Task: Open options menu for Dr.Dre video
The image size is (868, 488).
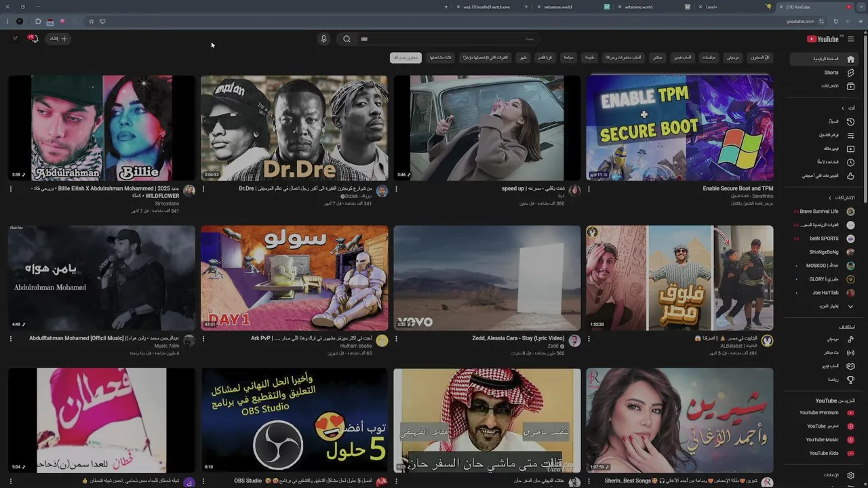Action: [203, 189]
